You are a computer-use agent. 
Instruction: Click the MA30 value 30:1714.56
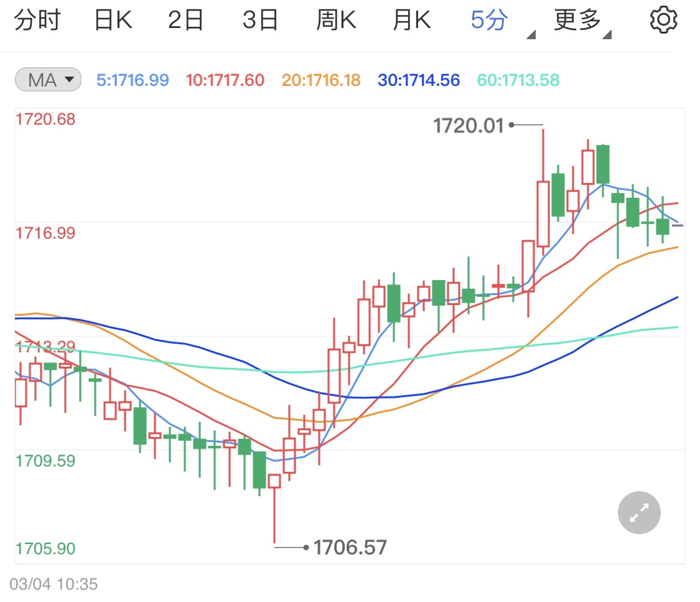pos(419,80)
